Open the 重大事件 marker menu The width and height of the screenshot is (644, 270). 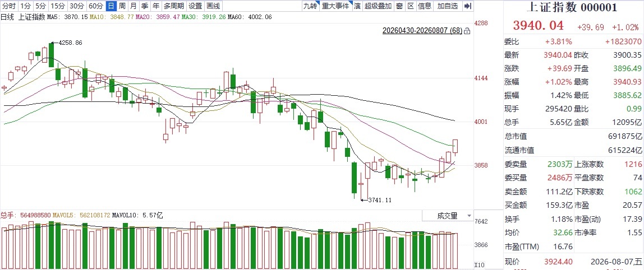coord(335,6)
